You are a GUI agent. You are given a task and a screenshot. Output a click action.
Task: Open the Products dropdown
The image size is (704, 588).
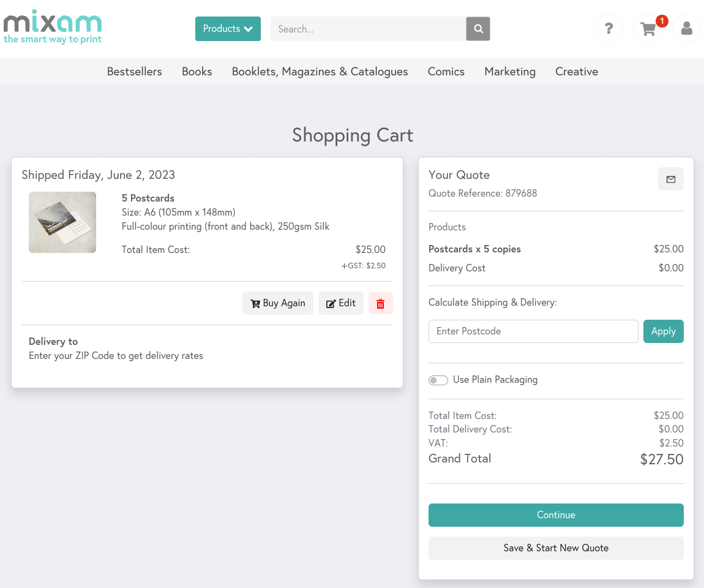tap(228, 29)
